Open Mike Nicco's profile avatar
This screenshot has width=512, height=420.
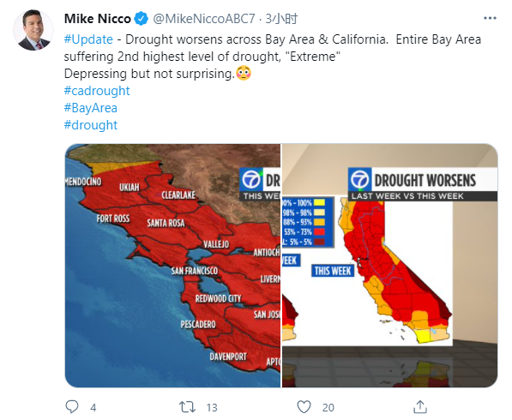[x=33, y=30]
